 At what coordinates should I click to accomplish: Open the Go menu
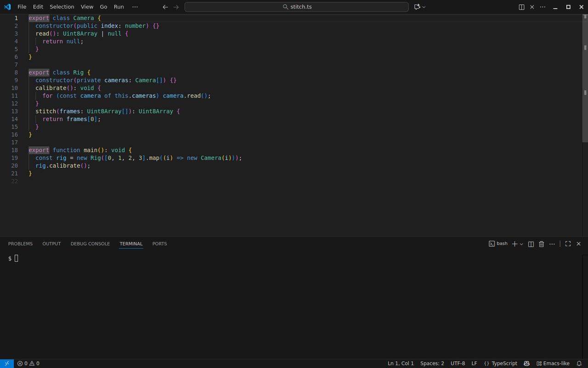coord(103,7)
